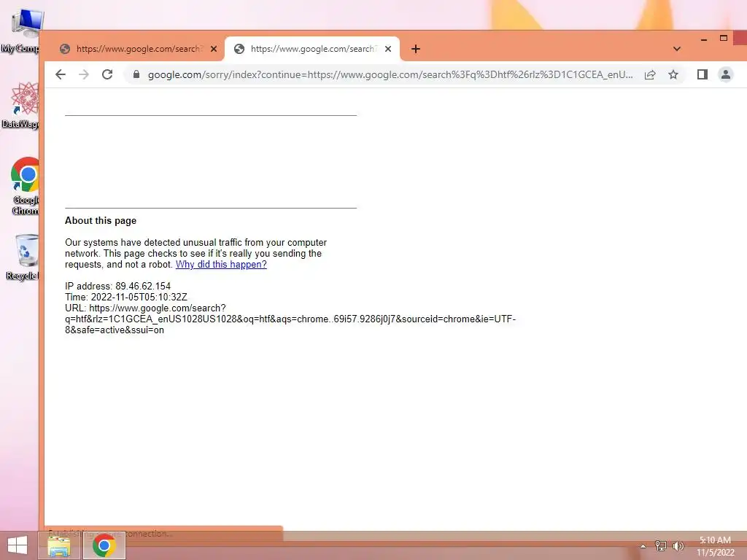Reload the page with refresh icon
Screen dimensions: 747x560
pos(107,74)
